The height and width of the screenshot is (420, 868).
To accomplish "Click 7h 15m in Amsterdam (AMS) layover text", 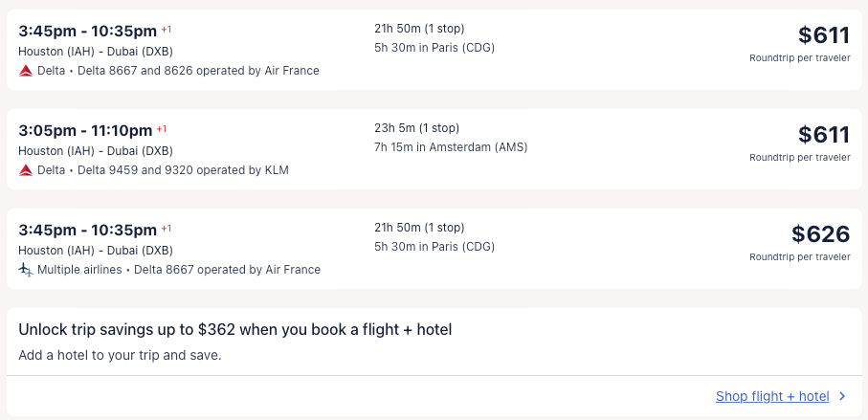I will 451,147.
